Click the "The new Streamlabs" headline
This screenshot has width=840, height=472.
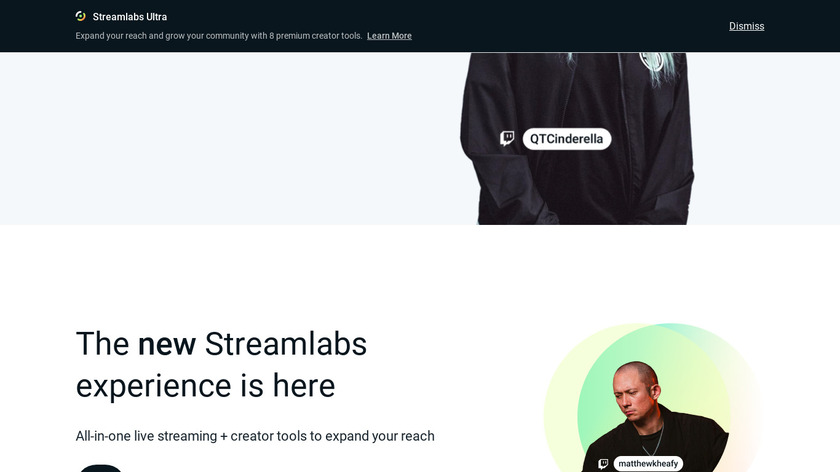coord(221,343)
